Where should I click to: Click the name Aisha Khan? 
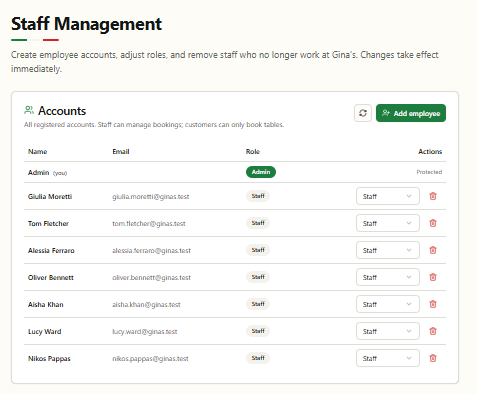[x=46, y=304]
